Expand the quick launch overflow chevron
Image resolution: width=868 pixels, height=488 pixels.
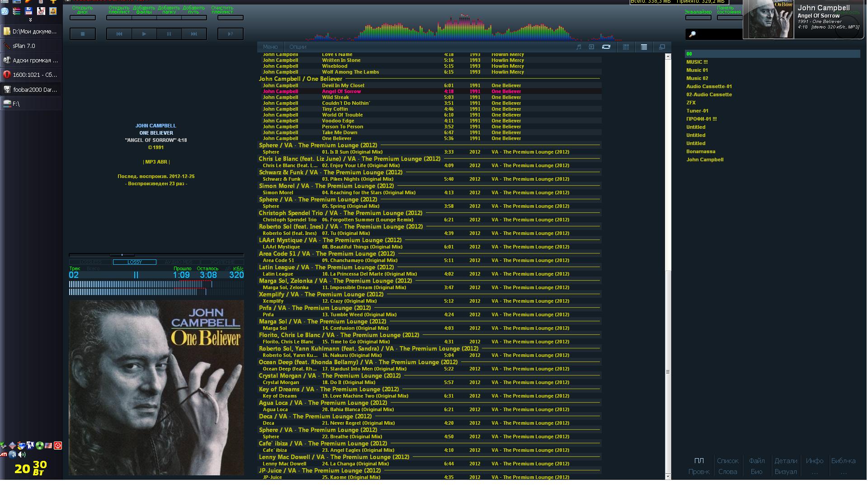pos(30,20)
